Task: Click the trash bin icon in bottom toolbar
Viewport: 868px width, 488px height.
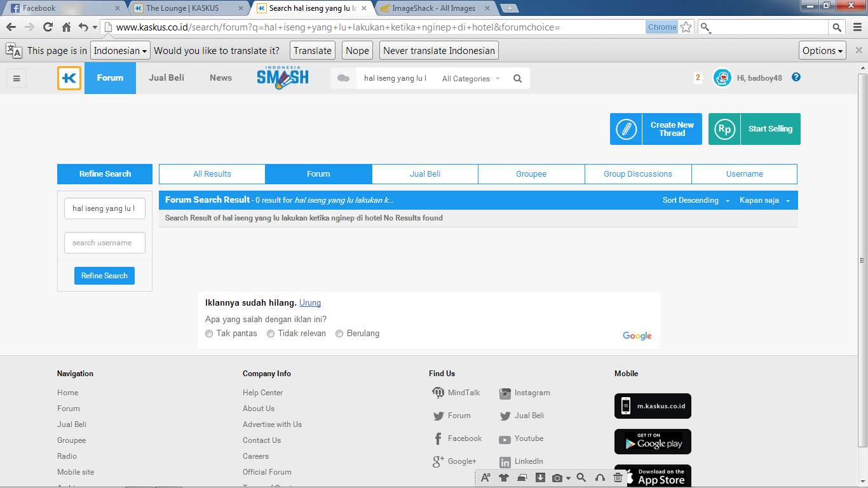Action: tap(618, 478)
